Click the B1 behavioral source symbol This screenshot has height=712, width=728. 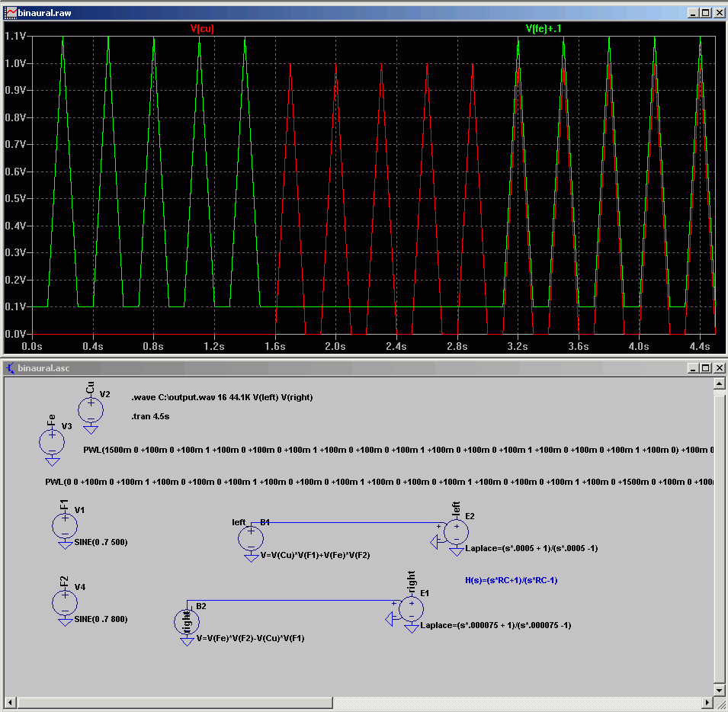(x=251, y=539)
